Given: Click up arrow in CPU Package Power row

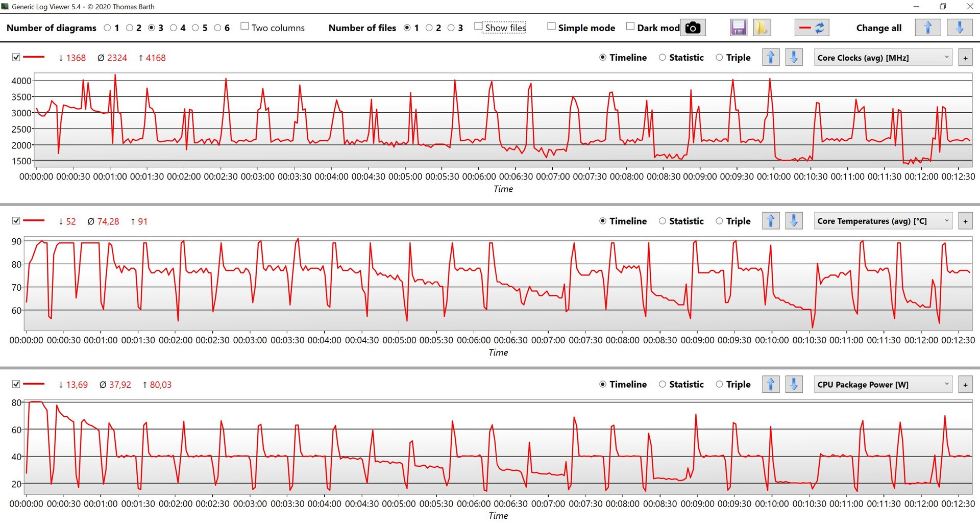Looking at the screenshot, I should [x=771, y=384].
